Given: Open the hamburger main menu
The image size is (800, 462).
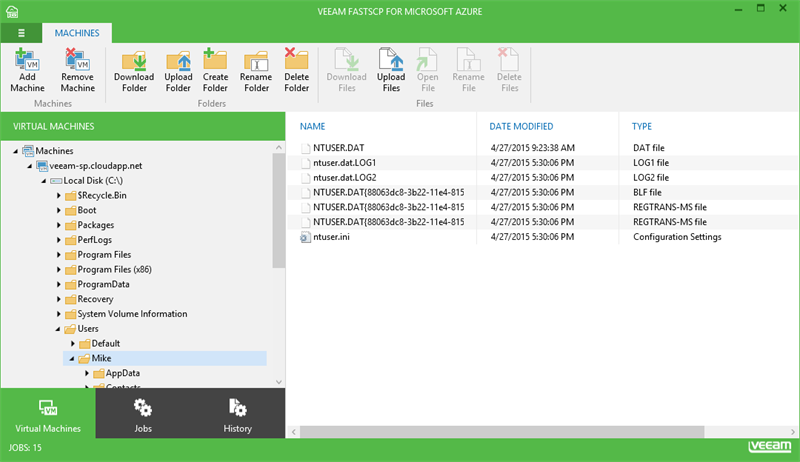Looking at the screenshot, I should [20, 33].
